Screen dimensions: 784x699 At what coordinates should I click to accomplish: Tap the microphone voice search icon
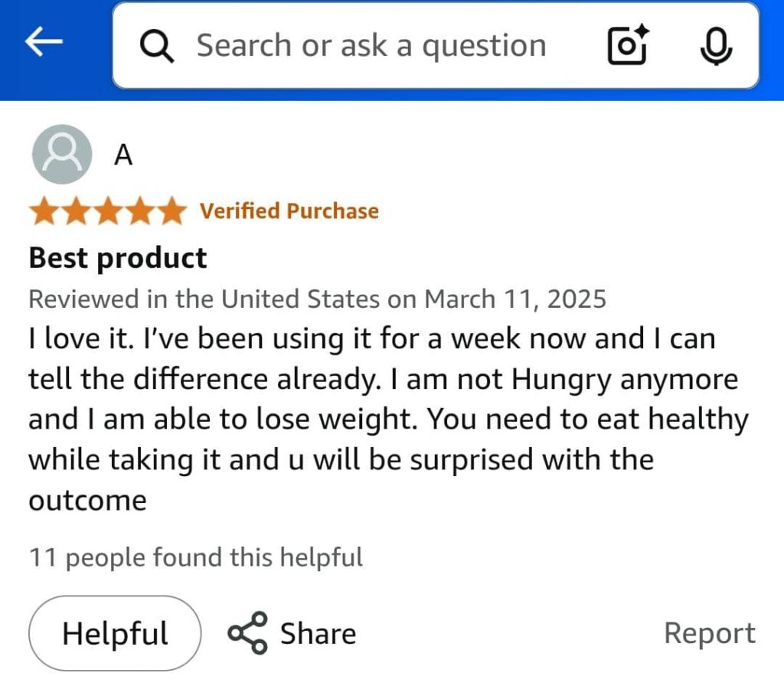tap(716, 45)
